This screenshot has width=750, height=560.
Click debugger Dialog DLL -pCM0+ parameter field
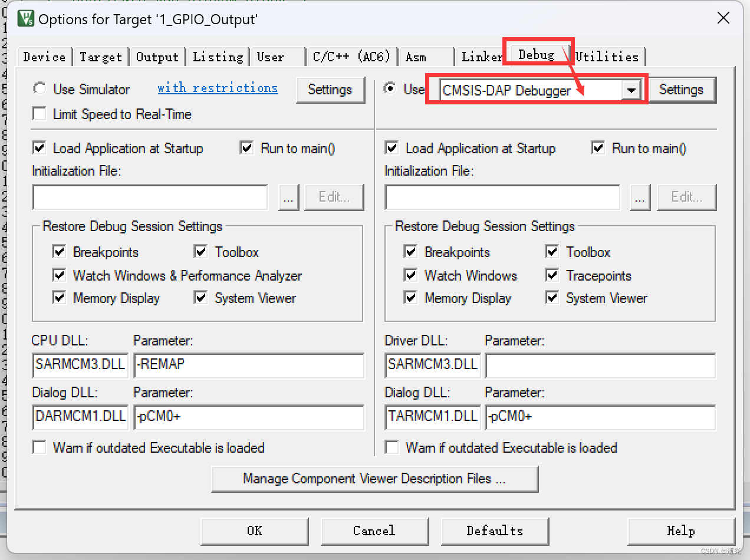click(x=600, y=417)
